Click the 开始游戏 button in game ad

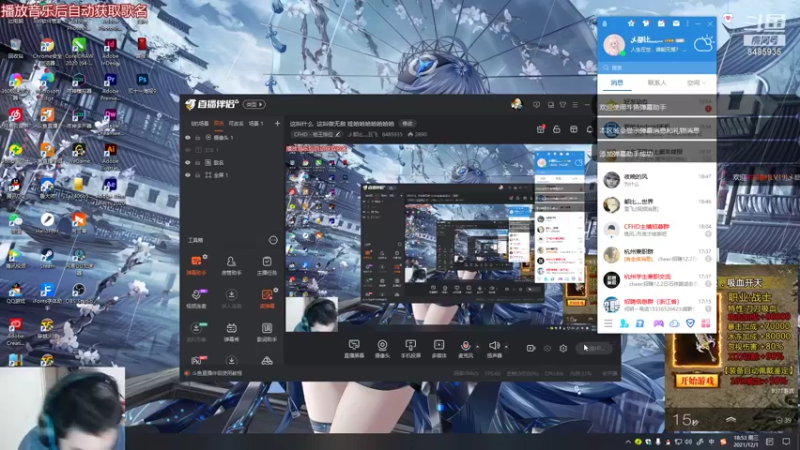(696, 381)
